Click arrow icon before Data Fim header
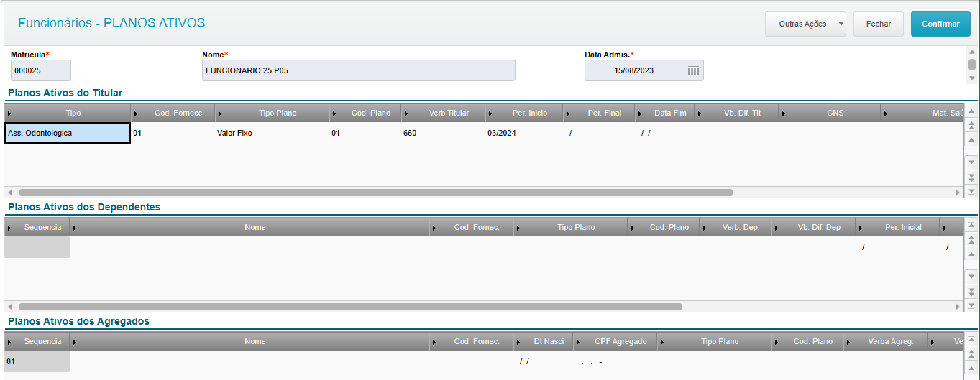The width and height of the screenshot is (980, 380). (640, 113)
